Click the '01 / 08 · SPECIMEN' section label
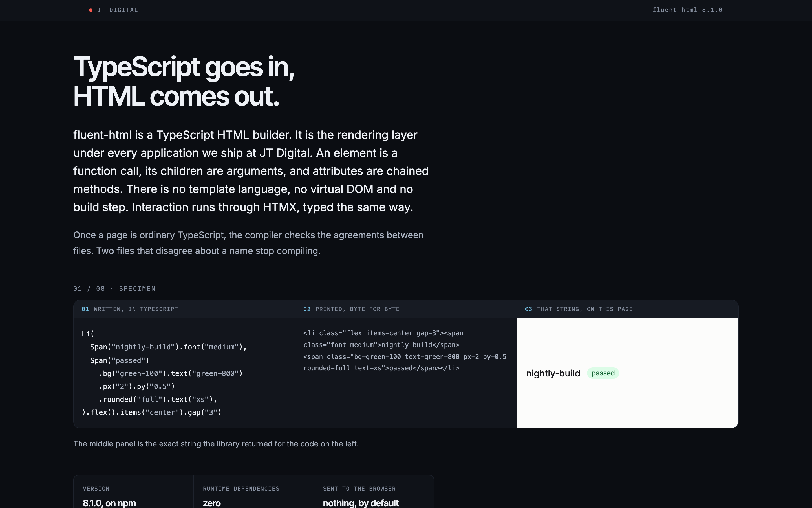812x508 pixels. (x=114, y=289)
